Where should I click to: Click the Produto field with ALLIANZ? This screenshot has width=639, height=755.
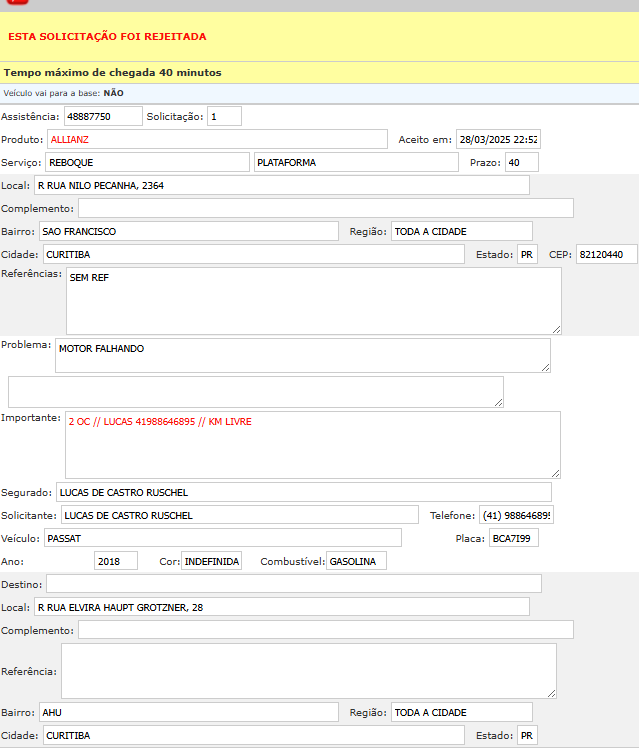(x=217, y=139)
